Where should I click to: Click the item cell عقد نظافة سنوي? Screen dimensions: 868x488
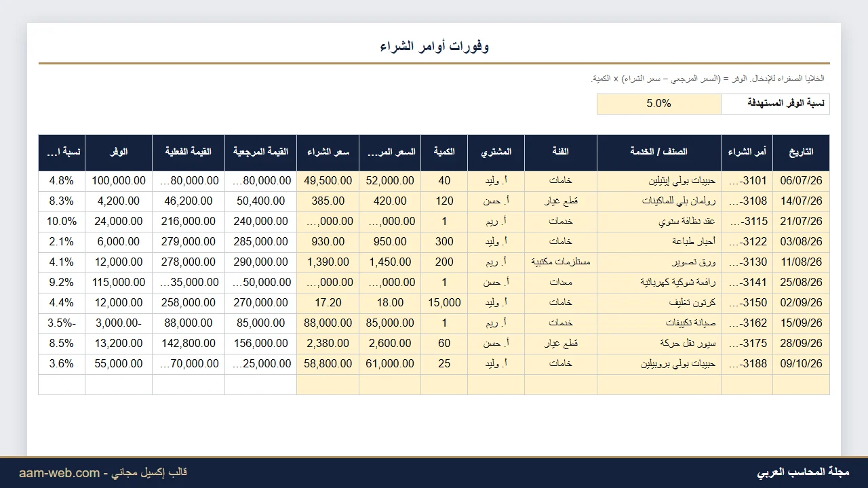658,222
